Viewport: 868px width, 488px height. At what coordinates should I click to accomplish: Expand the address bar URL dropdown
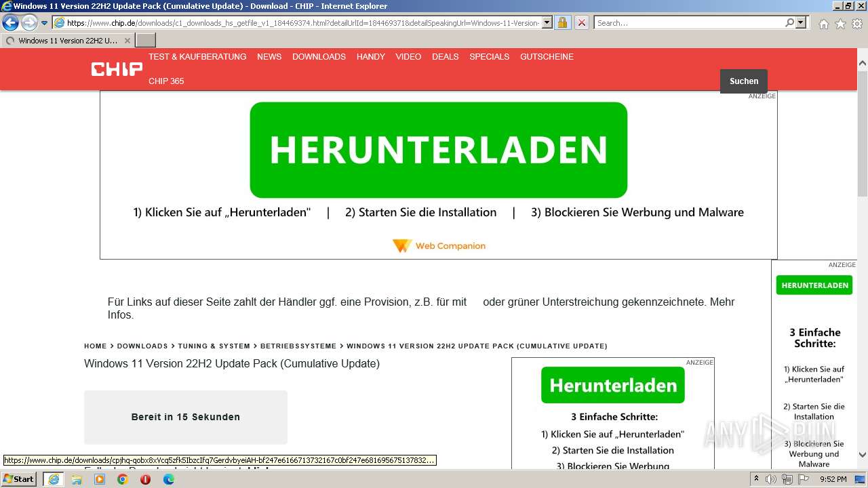pyautogui.click(x=547, y=22)
